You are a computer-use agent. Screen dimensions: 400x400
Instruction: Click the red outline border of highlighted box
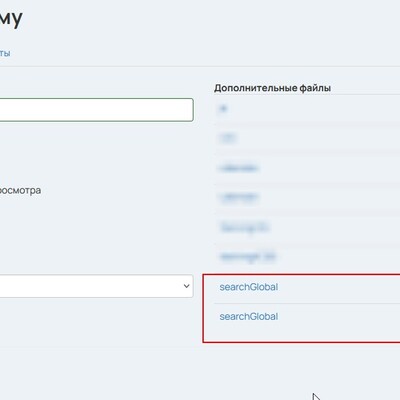[x=203, y=308]
